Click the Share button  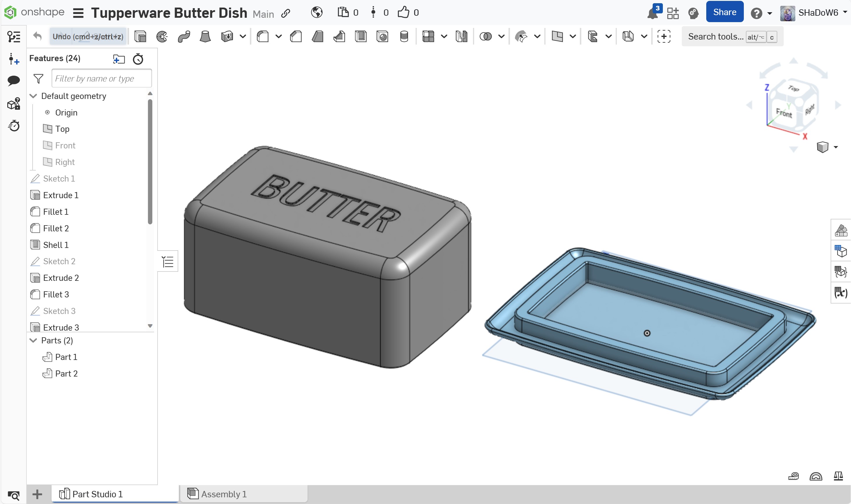pos(725,12)
